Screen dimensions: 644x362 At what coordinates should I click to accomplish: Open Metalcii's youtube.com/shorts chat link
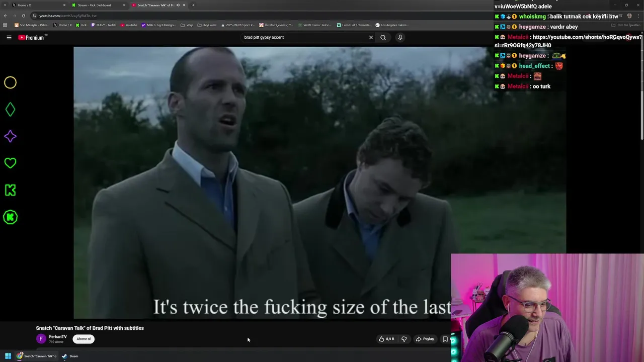(x=568, y=41)
